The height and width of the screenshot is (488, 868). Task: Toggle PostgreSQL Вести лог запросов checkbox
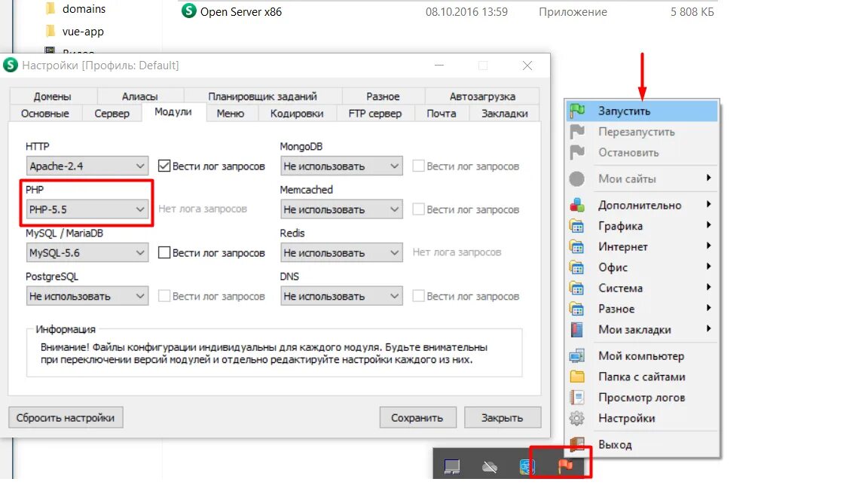[x=164, y=296]
